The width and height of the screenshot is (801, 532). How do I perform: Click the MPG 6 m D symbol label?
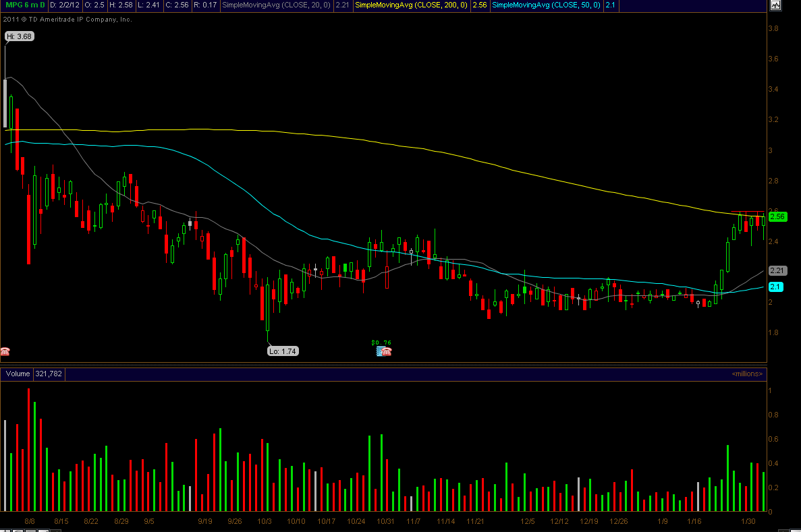click(x=24, y=5)
